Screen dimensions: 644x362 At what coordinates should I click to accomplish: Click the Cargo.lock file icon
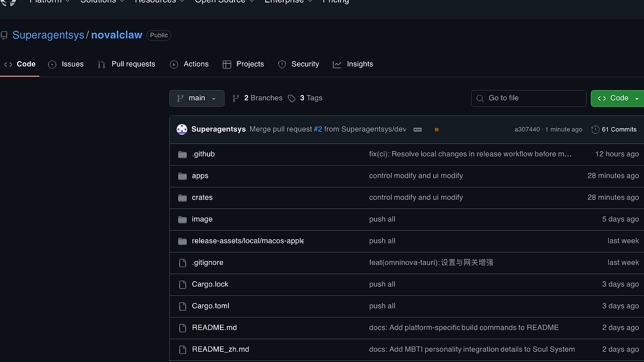[x=183, y=284]
